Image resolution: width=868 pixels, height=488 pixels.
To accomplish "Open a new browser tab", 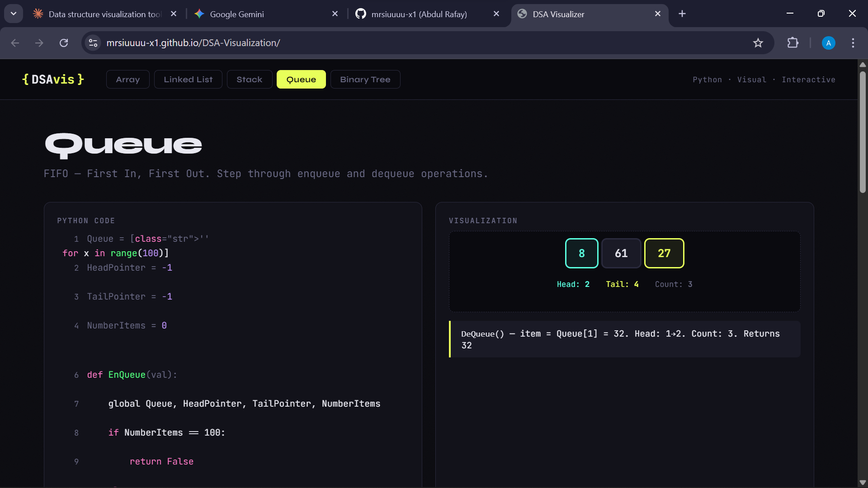I will pyautogui.click(x=682, y=14).
